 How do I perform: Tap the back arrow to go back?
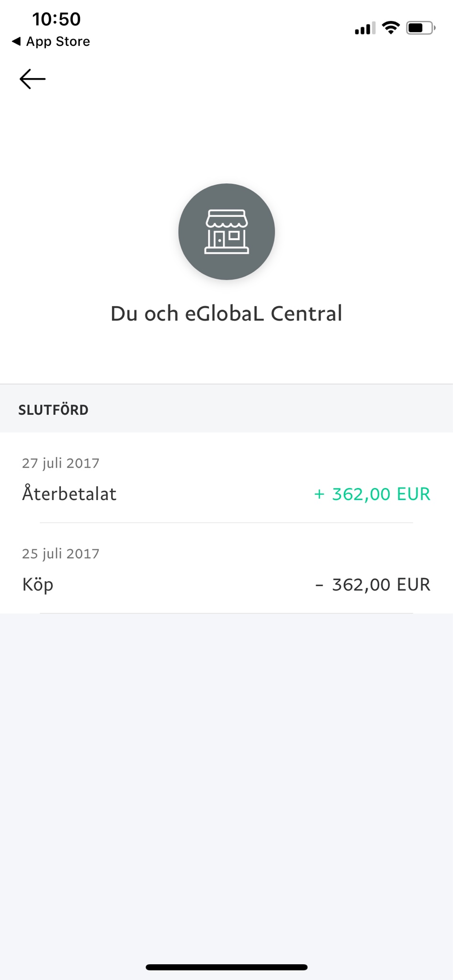pos(33,79)
